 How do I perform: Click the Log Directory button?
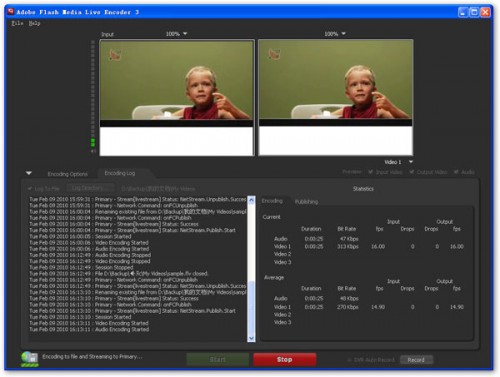91,188
